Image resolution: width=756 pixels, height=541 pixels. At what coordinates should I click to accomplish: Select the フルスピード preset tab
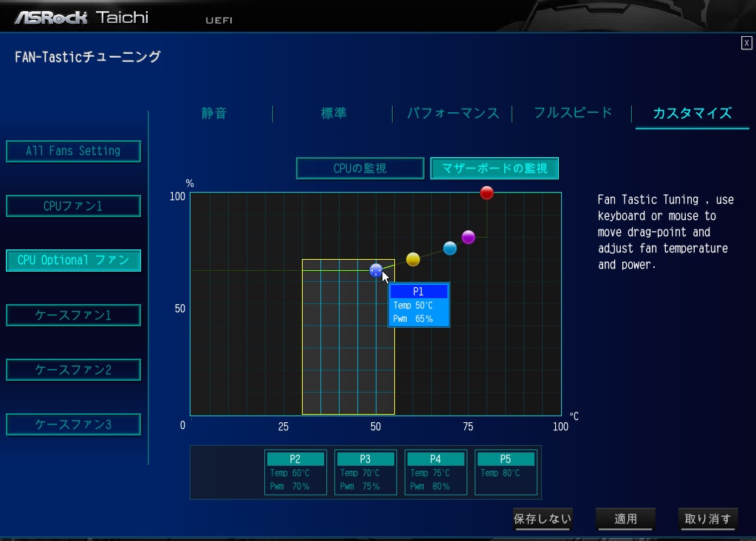(573, 113)
